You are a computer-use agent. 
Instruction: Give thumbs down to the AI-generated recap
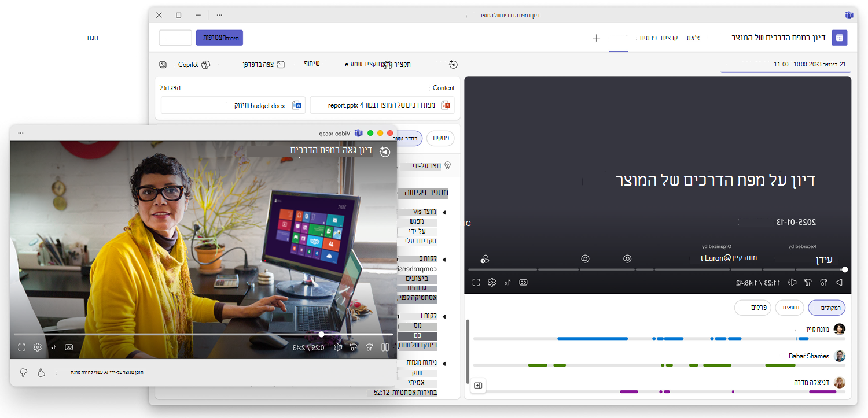(24, 373)
